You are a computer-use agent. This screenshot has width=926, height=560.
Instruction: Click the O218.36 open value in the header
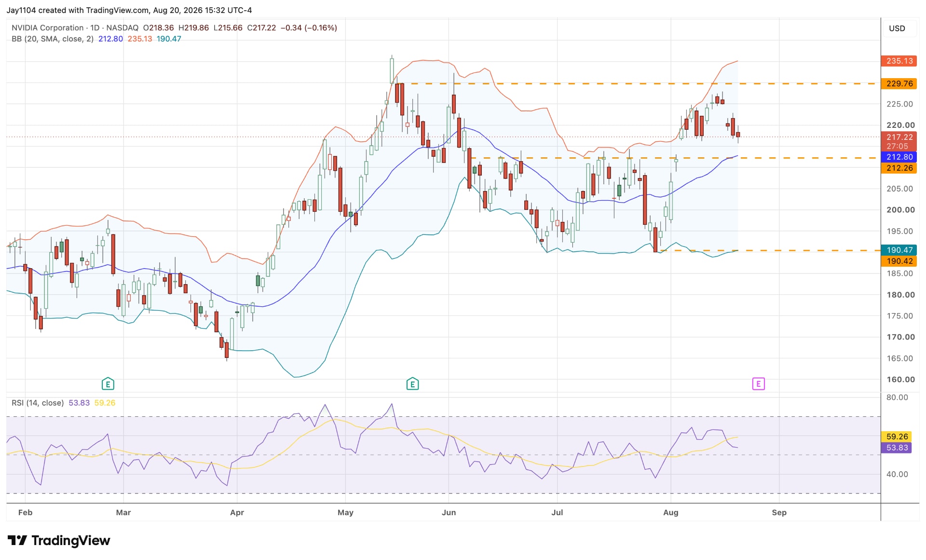158,28
